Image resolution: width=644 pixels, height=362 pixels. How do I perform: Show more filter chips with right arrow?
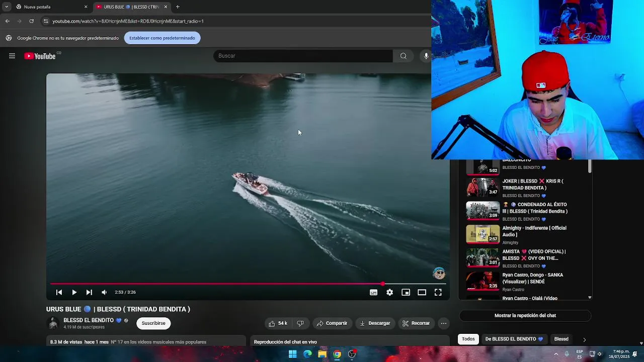[x=584, y=340]
